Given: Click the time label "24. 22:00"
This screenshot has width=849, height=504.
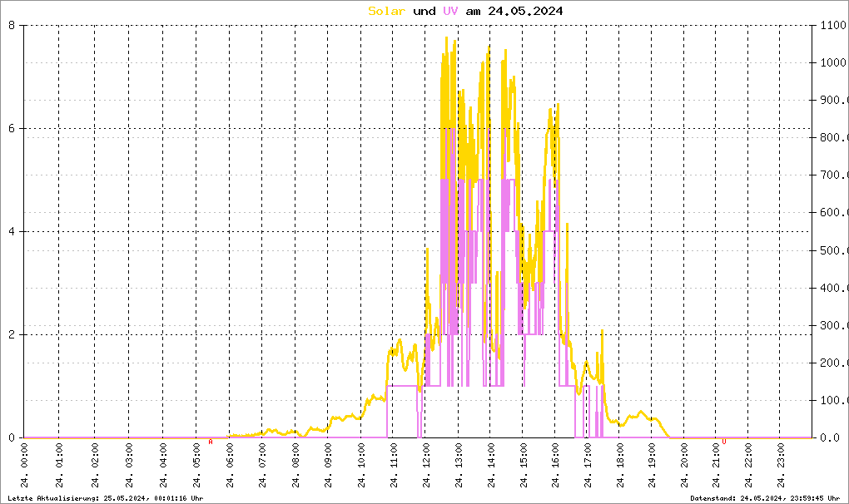Looking at the screenshot, I should click(747, 466).
